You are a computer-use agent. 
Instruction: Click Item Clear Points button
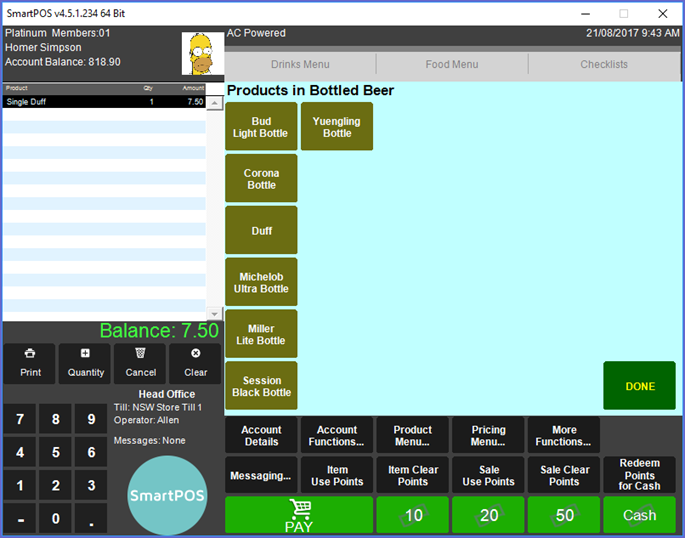(413, 475)
